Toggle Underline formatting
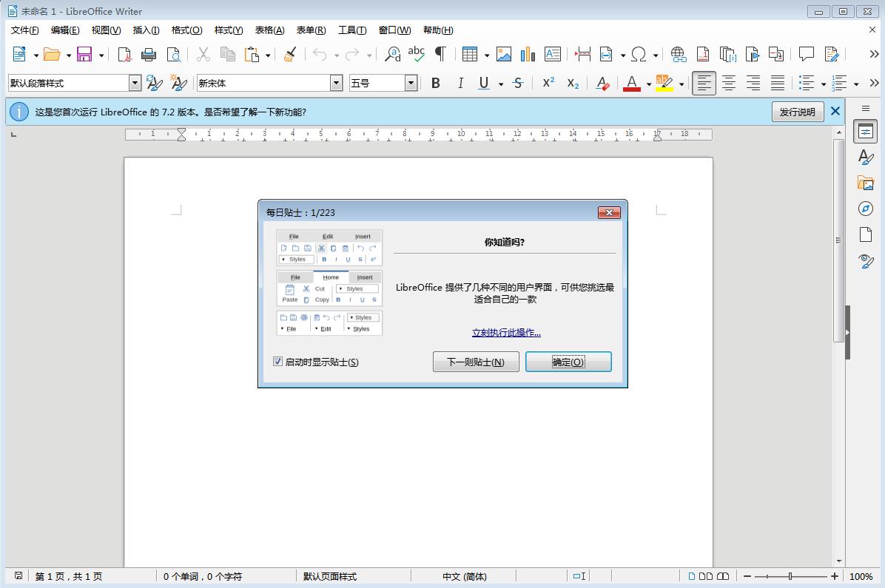 coord(484,84)
